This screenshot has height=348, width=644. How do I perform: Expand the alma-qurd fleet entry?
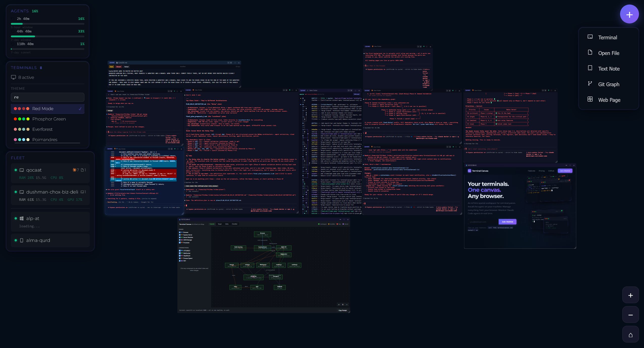(x=38, y=240)
